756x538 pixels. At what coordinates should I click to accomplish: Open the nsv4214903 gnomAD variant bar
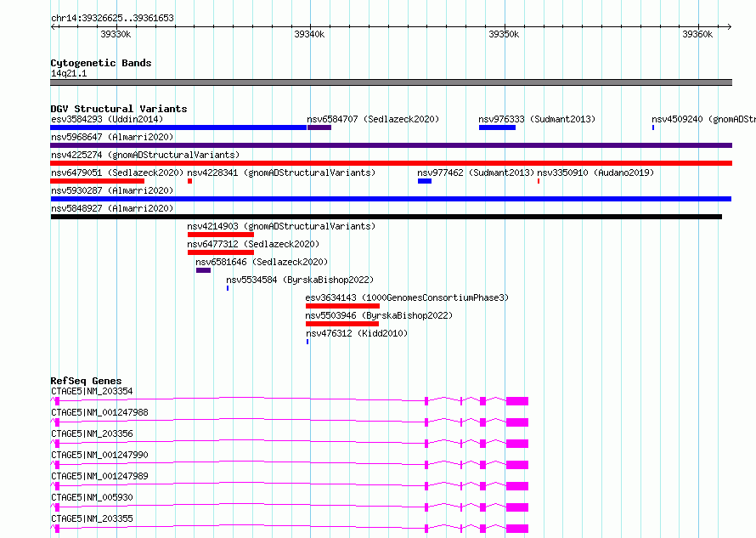pyautogui.click(x=221, y=235)
